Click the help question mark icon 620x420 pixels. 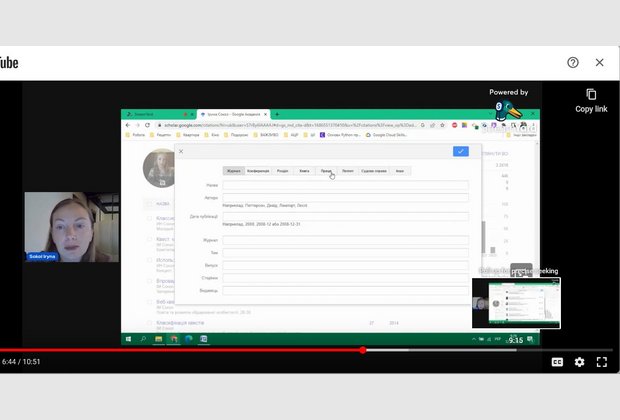click(x=573, y=62)
